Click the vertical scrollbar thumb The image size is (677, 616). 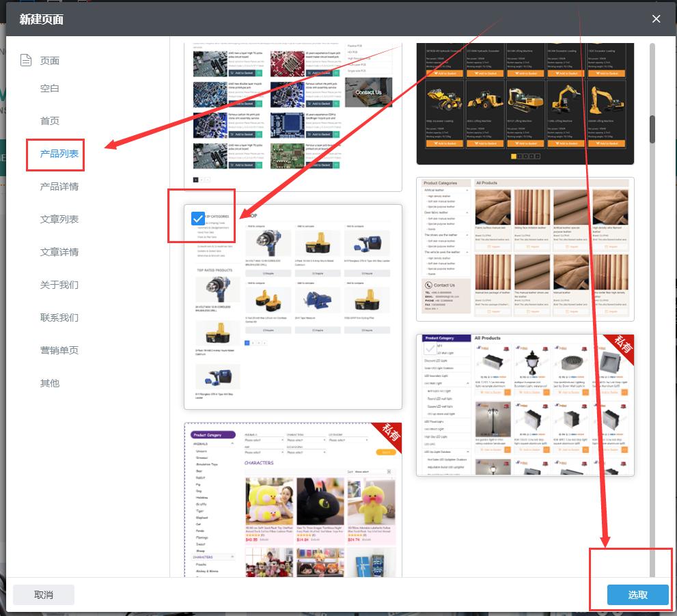tap(652, 128)
